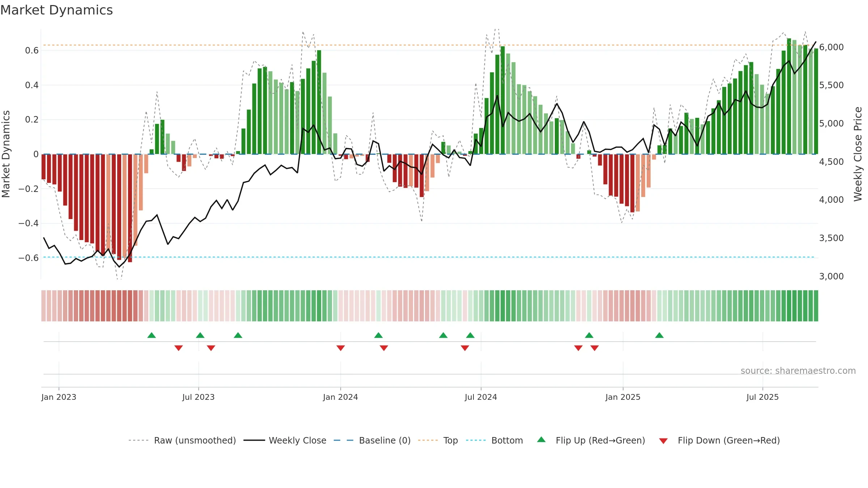This screenshot has height=488, width=868.
Task: Click the 4,500 price axis label
Action: coord(831,162)
